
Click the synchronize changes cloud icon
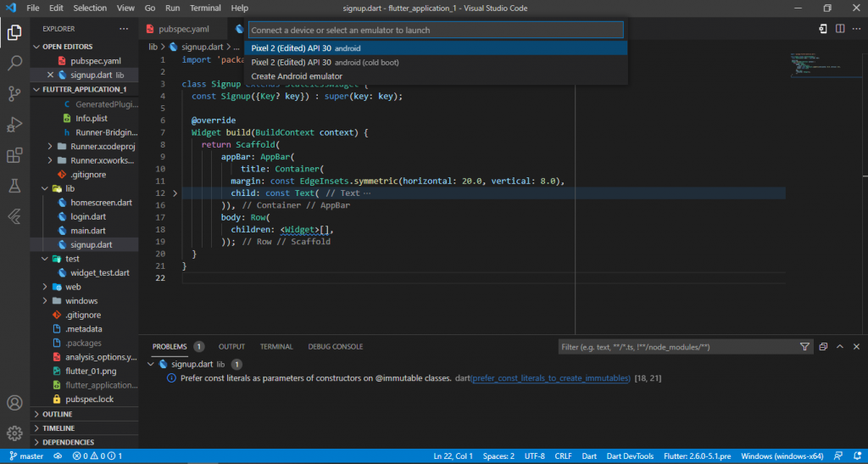pos(58,456)
